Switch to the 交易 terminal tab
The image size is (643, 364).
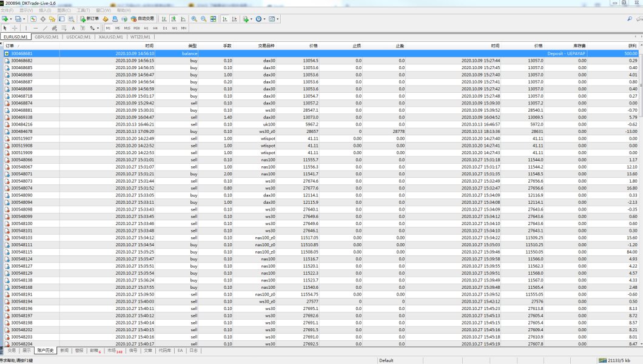click(x=12, y=350)
